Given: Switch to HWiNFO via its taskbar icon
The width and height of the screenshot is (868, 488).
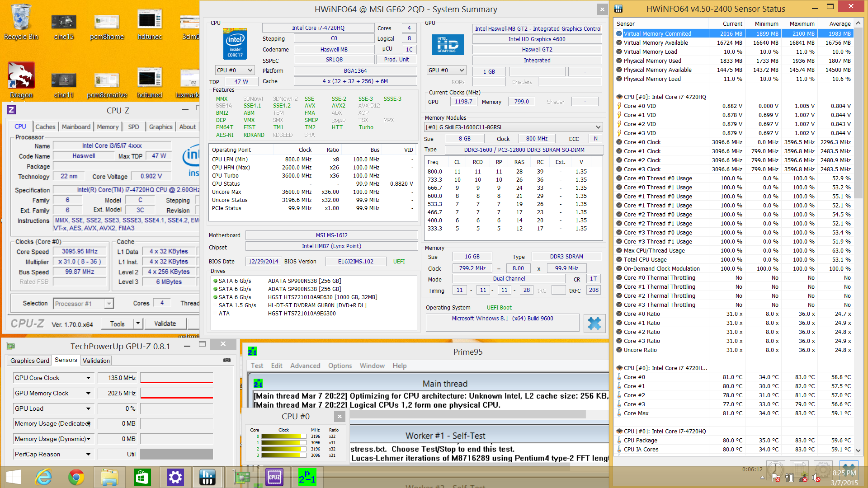Looking at the screenshot, I should click(208, 477).
